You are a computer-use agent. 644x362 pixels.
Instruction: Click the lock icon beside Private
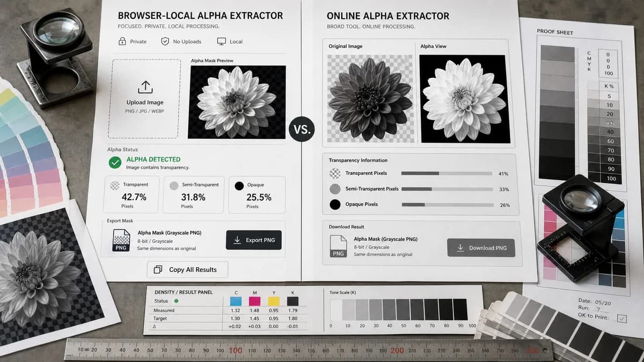tap(122, 41)
